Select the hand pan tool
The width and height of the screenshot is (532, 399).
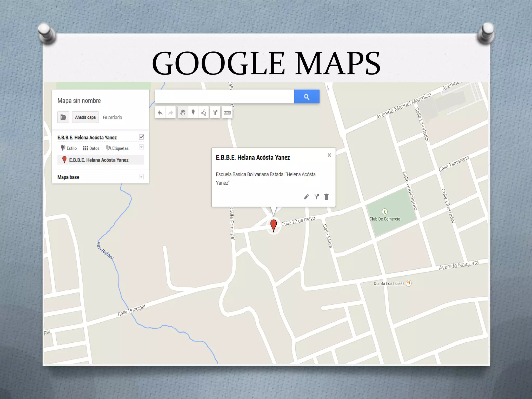click(x=183, y=112)
